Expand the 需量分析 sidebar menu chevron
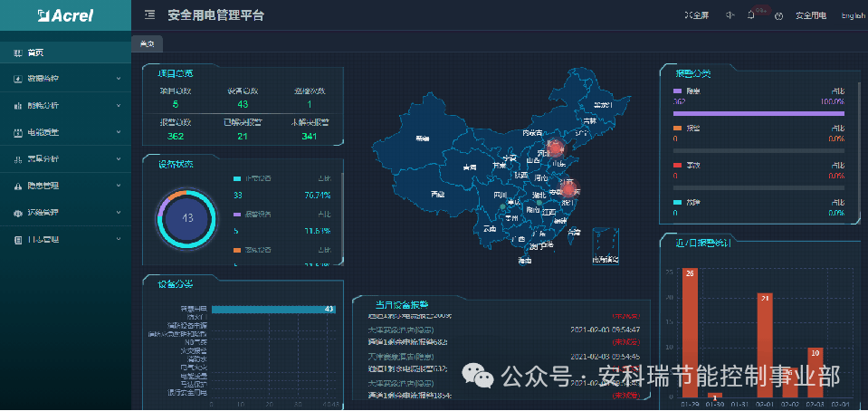Viewport: 868px width, 411px height. coord(119,159)
